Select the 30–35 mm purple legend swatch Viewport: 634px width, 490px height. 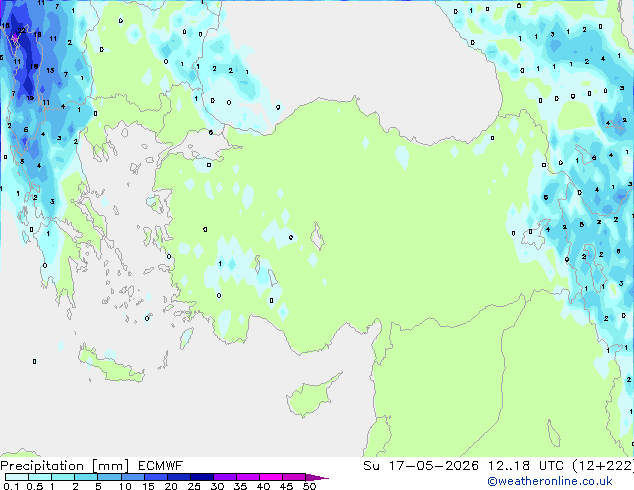pos(224,477)
